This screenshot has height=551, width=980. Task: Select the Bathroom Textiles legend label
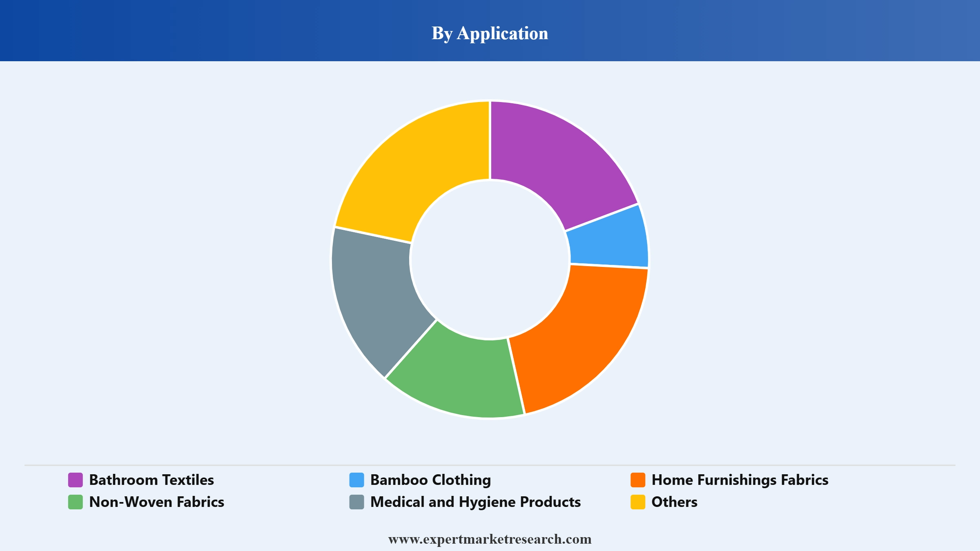click(x=151, y=480)
